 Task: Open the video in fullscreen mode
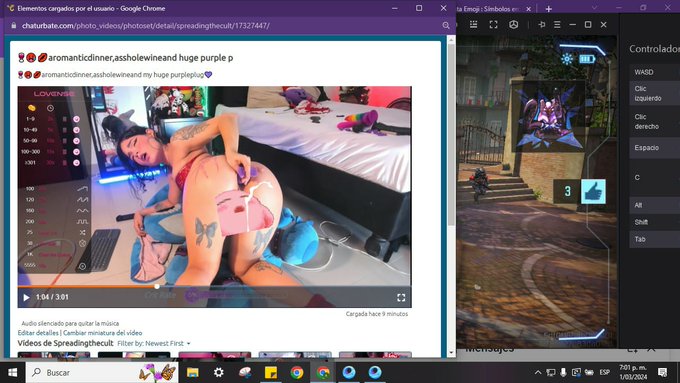click(401, 298)
